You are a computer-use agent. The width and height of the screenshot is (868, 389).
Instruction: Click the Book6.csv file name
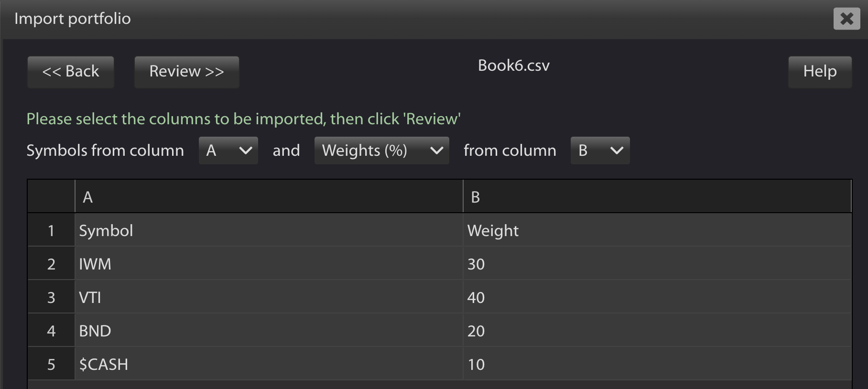tap(514, 65)
